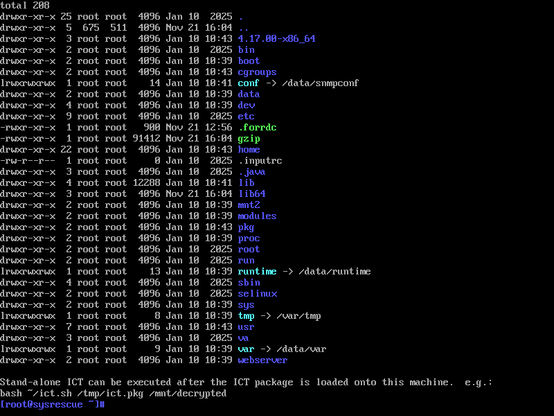Select the lib64 directory name

click(x=252, y=194)
